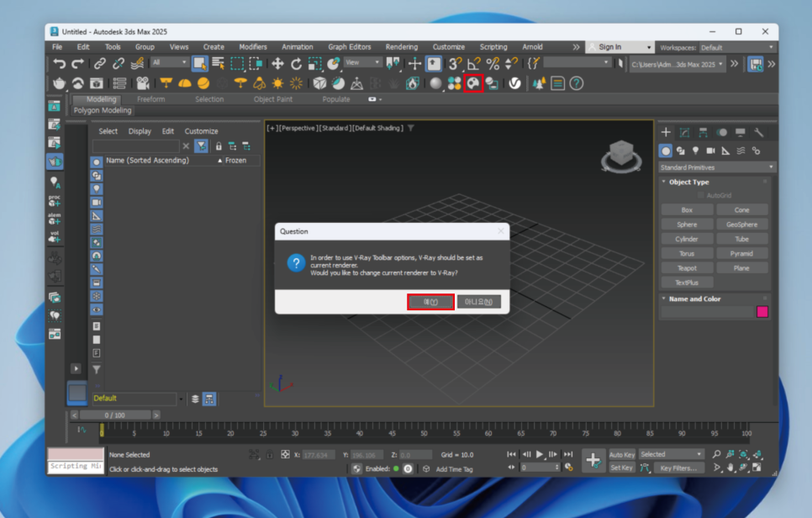Viewport: 812px width, 518px height.
Task: Click the Scene Explorer search field
Action: pos(135,146)
